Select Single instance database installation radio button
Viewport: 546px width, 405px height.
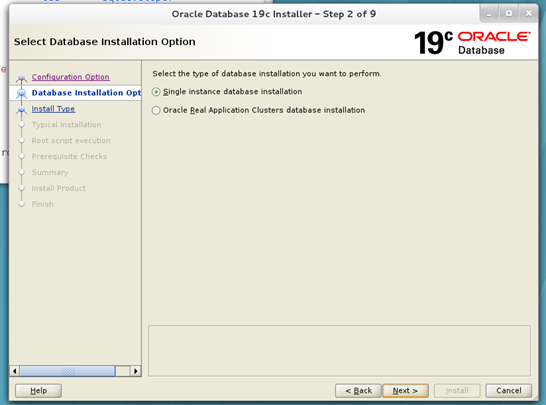tap(156, 92)
